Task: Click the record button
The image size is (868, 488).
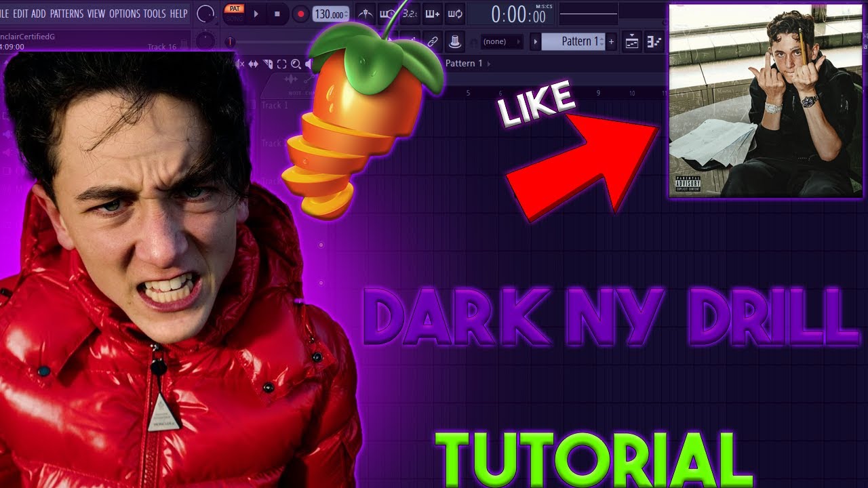Action: click(x=300, y=14)
